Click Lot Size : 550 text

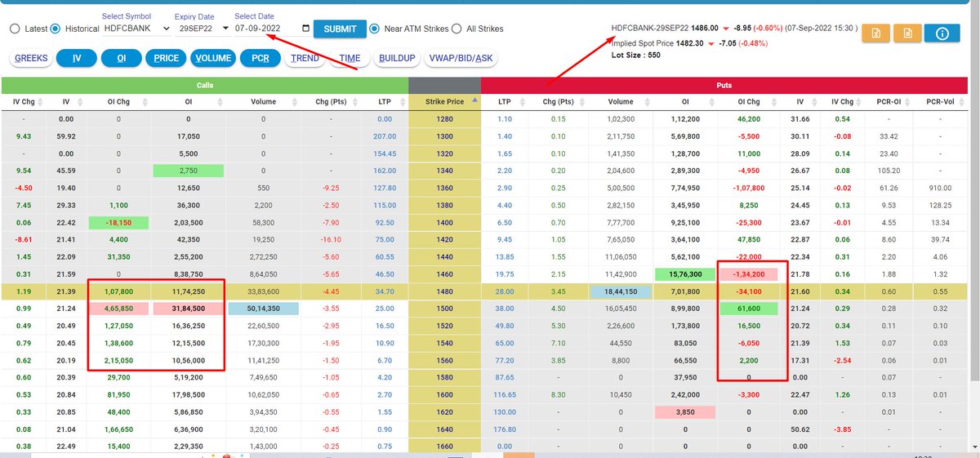point(635,54)
